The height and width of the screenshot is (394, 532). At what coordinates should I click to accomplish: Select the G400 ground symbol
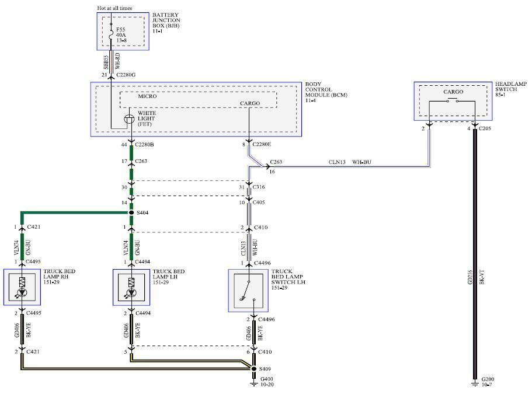[x=254, y=383]
